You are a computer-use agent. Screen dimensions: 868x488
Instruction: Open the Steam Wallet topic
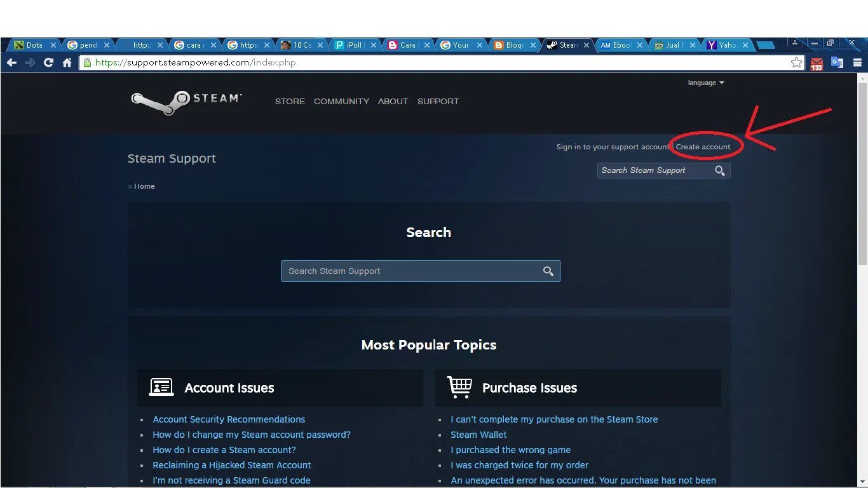(x=478, y=435)
